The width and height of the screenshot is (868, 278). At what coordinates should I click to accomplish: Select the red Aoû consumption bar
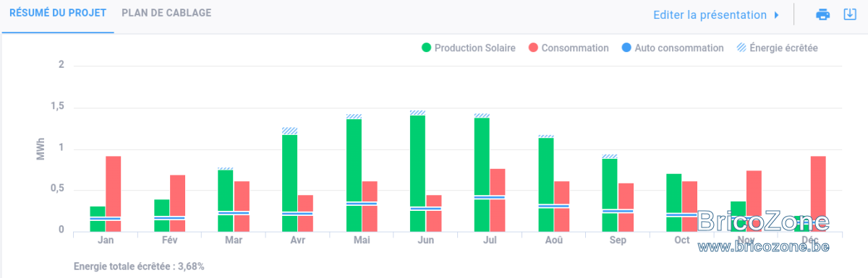(x=561, y=207)
